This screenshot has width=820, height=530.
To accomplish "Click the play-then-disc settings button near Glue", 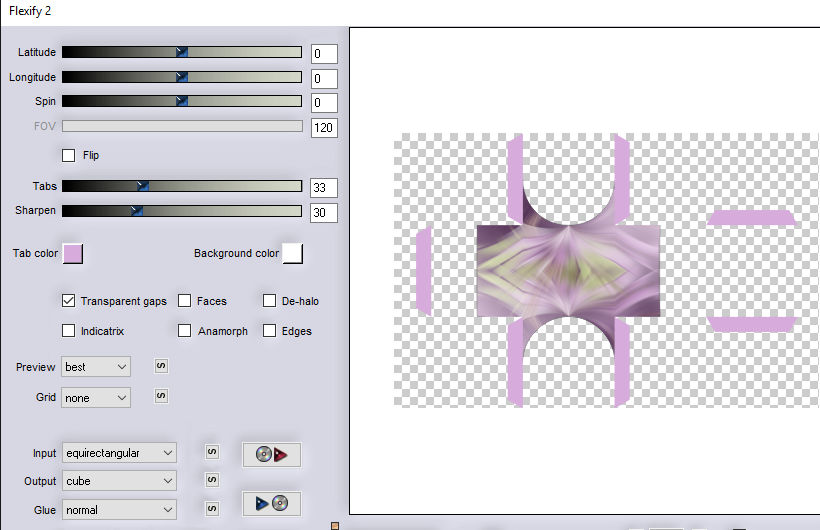I will point(271,503).
